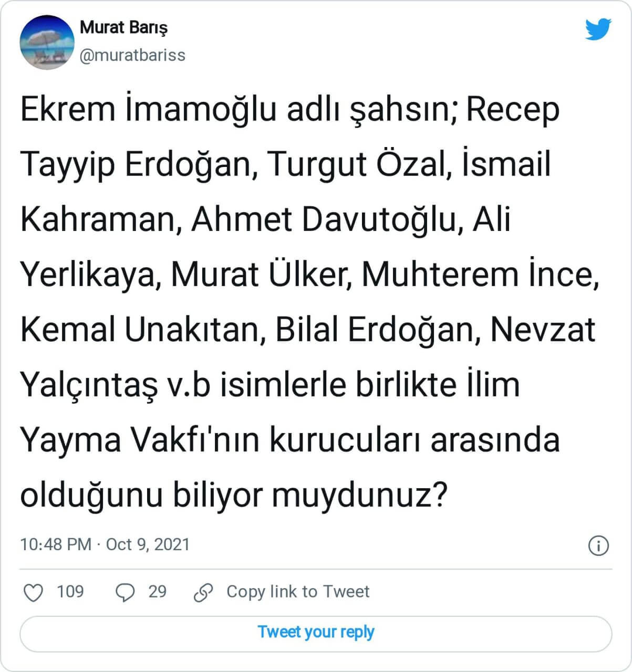The image size is (632, 672).
Task: Like the tweet with the heart icon
Action: coord(34,592)
